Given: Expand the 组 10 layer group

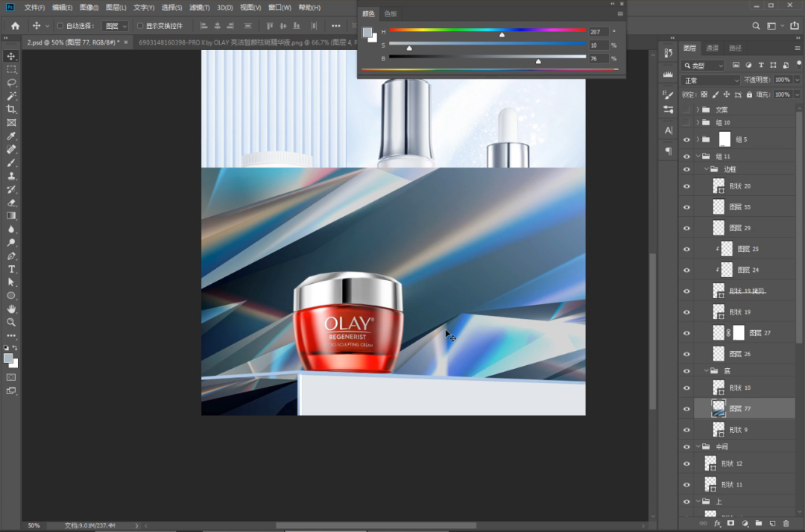Looking at the screenshot, I should click(698, 122).
